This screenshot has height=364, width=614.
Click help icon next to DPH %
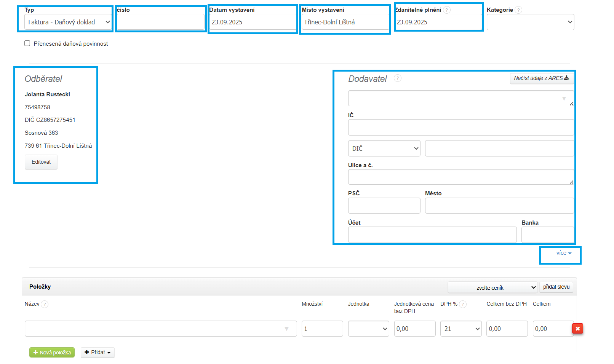[x=463, y=304]
